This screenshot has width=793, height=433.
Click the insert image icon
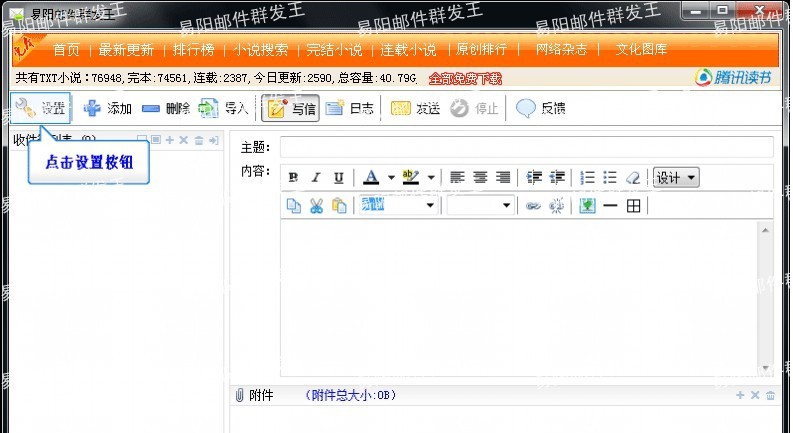click(587, 205)
